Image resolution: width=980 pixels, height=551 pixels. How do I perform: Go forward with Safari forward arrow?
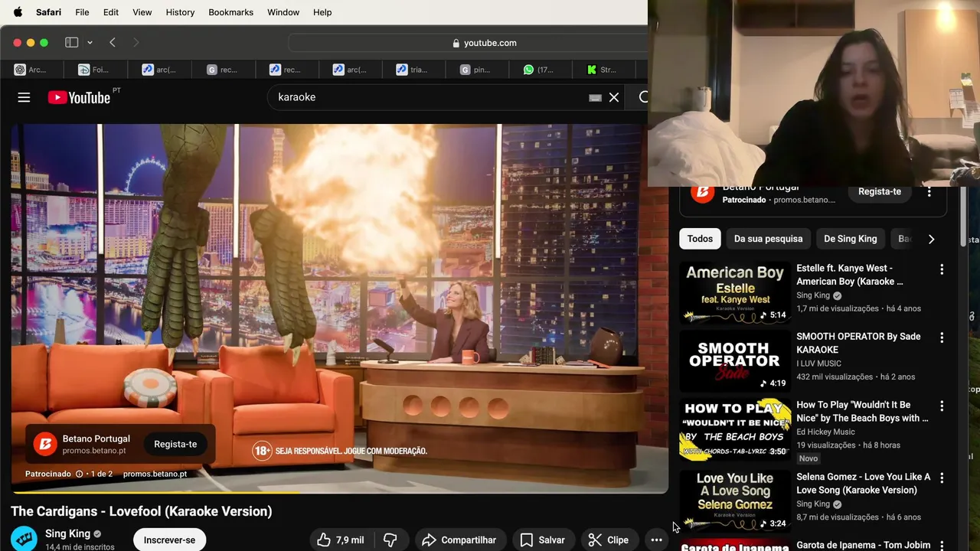point(136,43)
